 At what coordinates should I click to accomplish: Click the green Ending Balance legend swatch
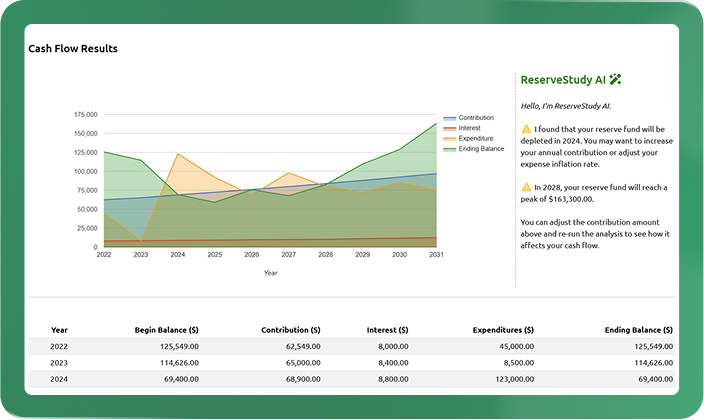(x=449, y=148)
